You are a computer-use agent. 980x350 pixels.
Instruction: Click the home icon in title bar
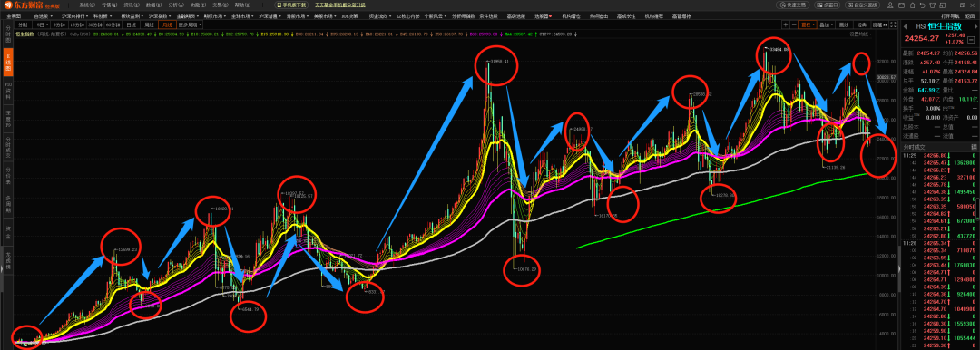pyautogui.click(x=913, y=5)
